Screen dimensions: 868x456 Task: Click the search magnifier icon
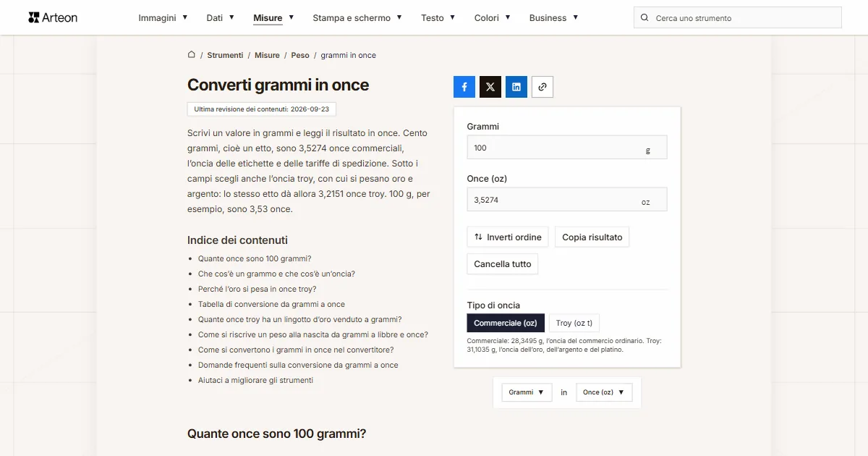click(644, 18)
